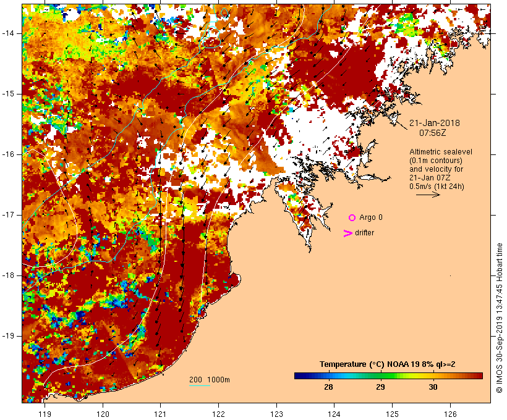Click the latitude label -15
The width and height of the screenshot is (507, 420).
tap(7, 94)
